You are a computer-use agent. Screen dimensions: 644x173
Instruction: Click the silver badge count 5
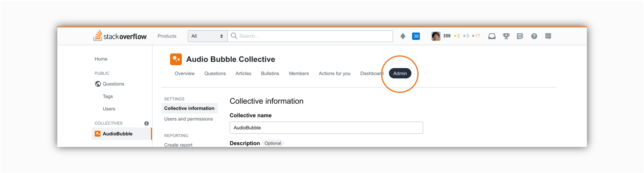tap(466, 36)
